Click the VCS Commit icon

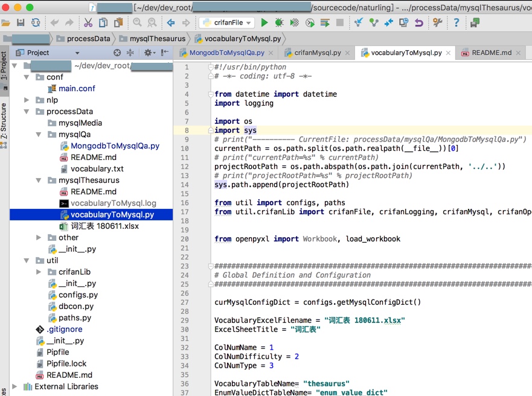[374, 23]
